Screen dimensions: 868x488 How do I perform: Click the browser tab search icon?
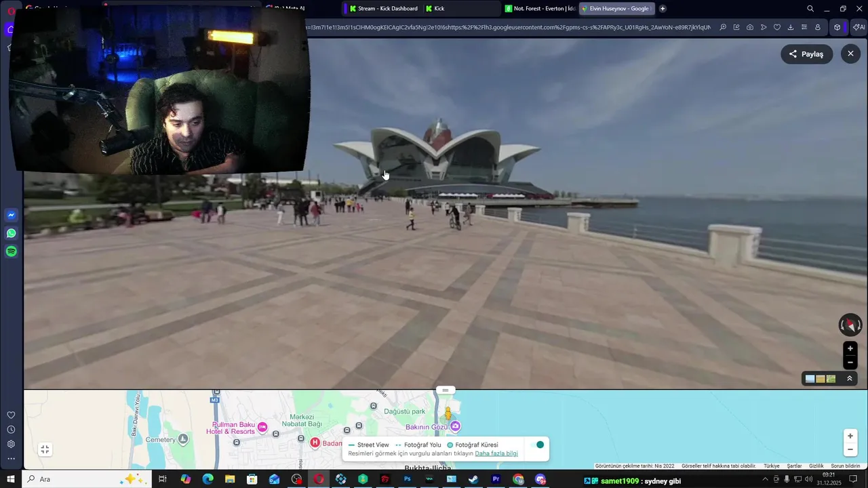click(810, 9)
